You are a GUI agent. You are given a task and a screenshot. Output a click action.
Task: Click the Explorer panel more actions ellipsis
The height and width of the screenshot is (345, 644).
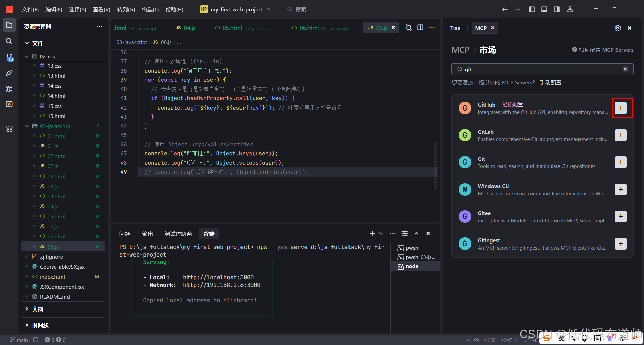point(99,27)
